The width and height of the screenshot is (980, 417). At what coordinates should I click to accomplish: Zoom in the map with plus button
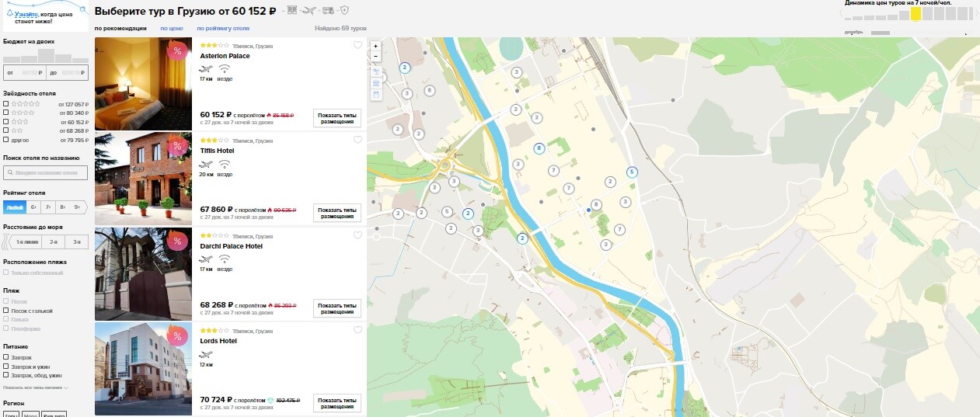click(376, 46)
